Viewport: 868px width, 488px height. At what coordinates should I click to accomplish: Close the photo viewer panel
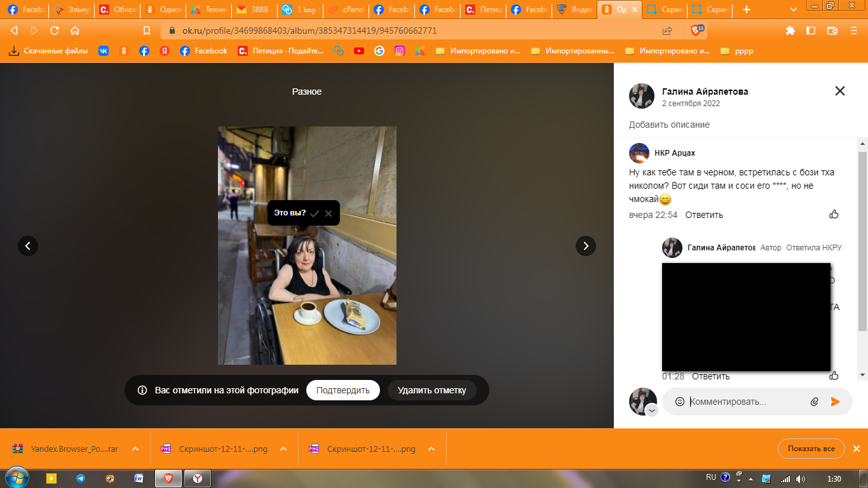[839, 91]
